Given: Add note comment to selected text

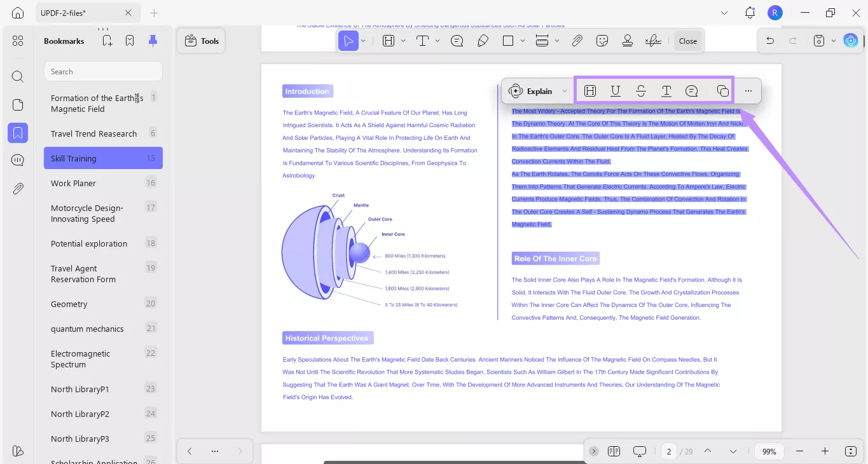Looking at the screenshot, I should coord(692,91).
